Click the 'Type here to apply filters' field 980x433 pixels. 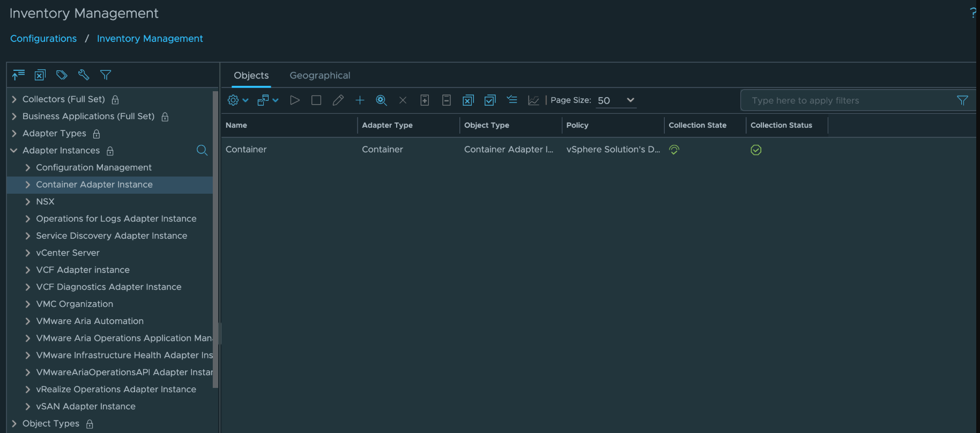[x=847, y=100]
